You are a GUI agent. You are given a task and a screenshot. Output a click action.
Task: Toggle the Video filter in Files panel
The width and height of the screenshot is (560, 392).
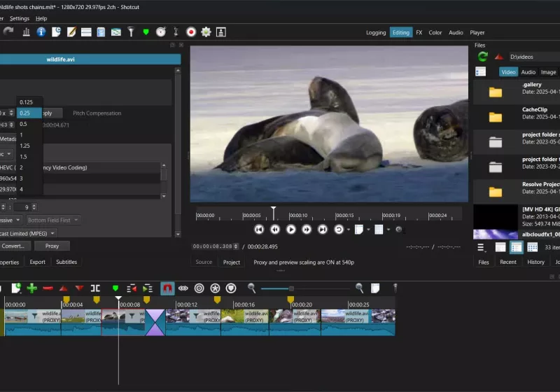pyautogui.click(x=508, y=72)
